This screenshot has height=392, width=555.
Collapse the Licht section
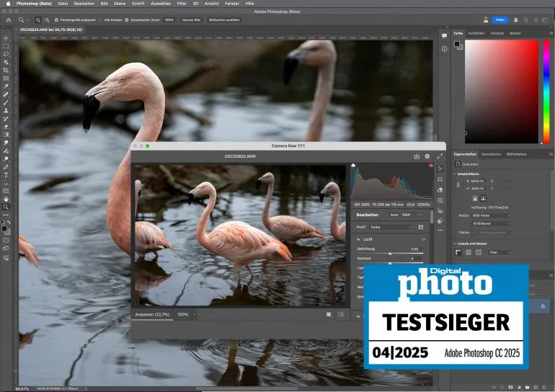click(358, 239)
